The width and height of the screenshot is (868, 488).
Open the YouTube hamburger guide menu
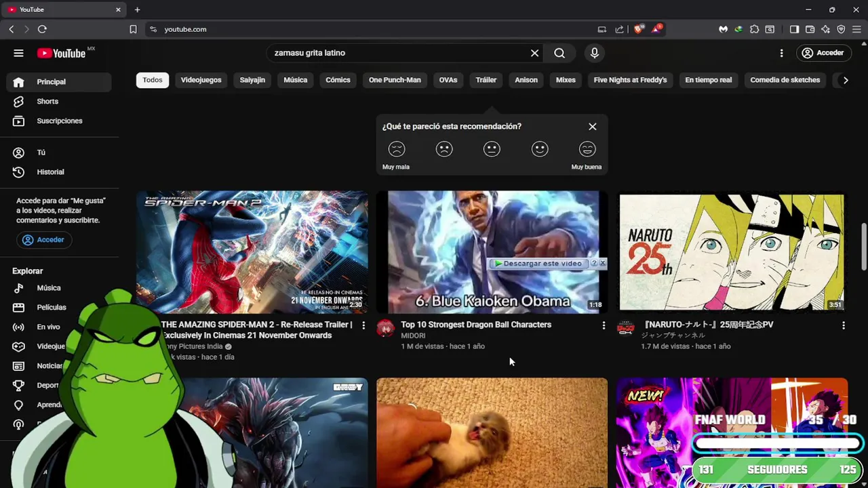click(x=18, y=53)
